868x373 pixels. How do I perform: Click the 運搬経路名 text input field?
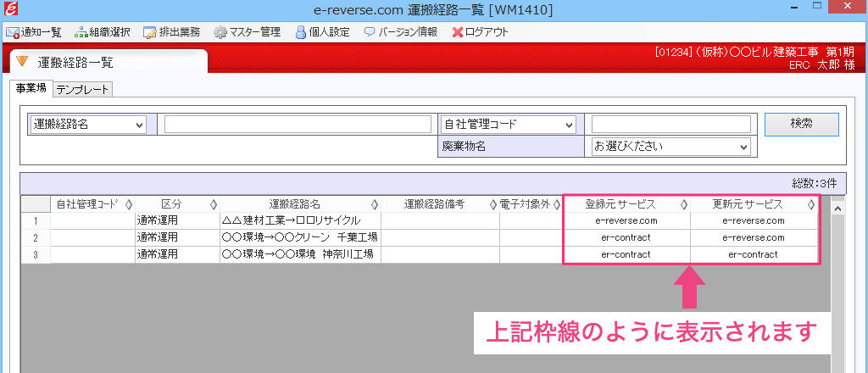pyautogui.click(x=298, y=125)
